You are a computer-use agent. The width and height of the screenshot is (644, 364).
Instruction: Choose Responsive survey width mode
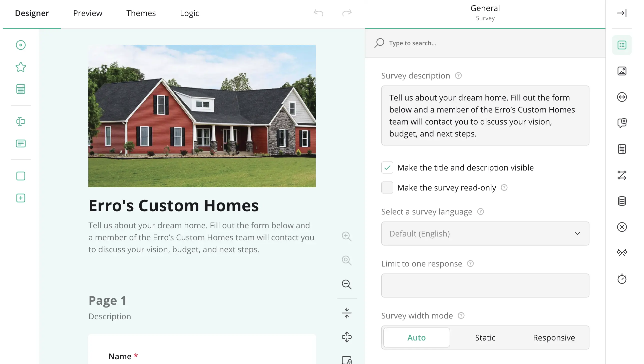(x=554, y=337)
